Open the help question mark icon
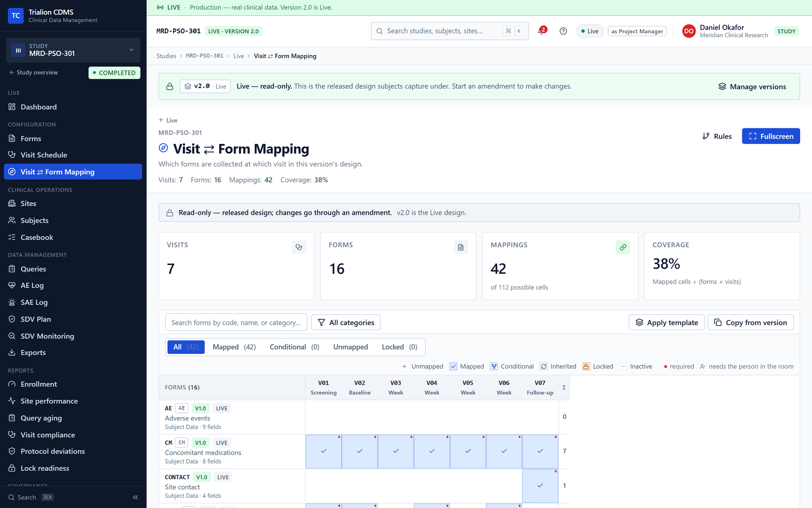Viewport: 812px width, 508px height. tap(563, 31)
